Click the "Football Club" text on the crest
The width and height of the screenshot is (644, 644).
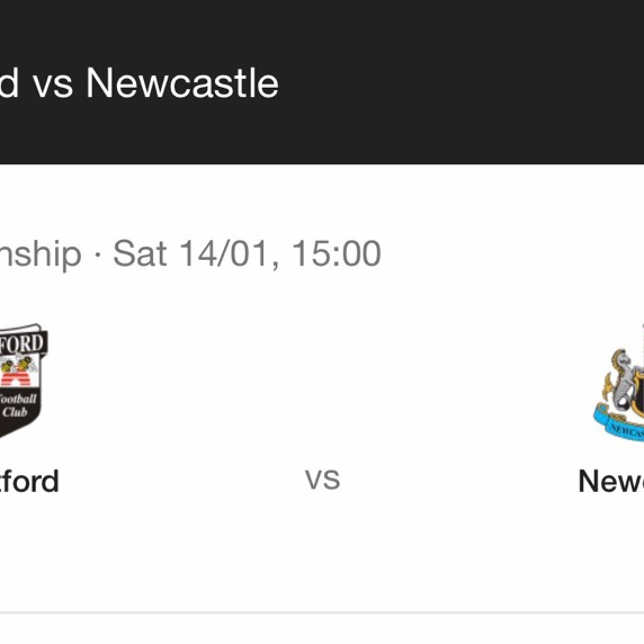click(x=17, y=405)
